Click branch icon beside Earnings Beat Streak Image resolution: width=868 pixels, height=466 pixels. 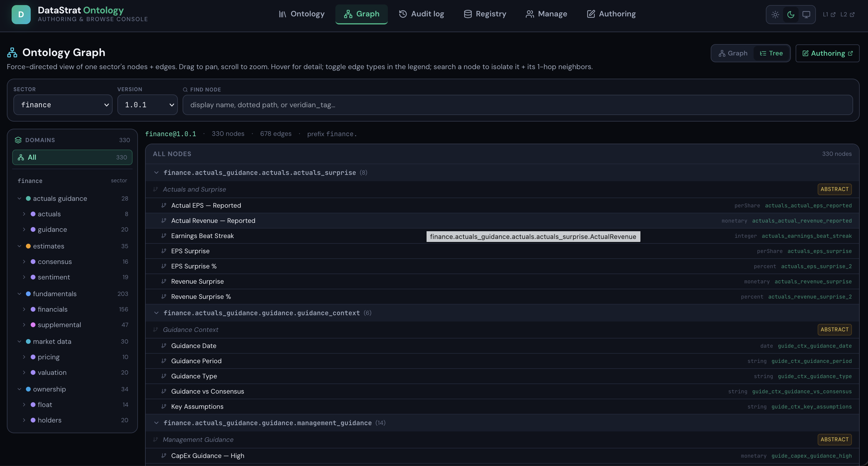click(164, 235)
